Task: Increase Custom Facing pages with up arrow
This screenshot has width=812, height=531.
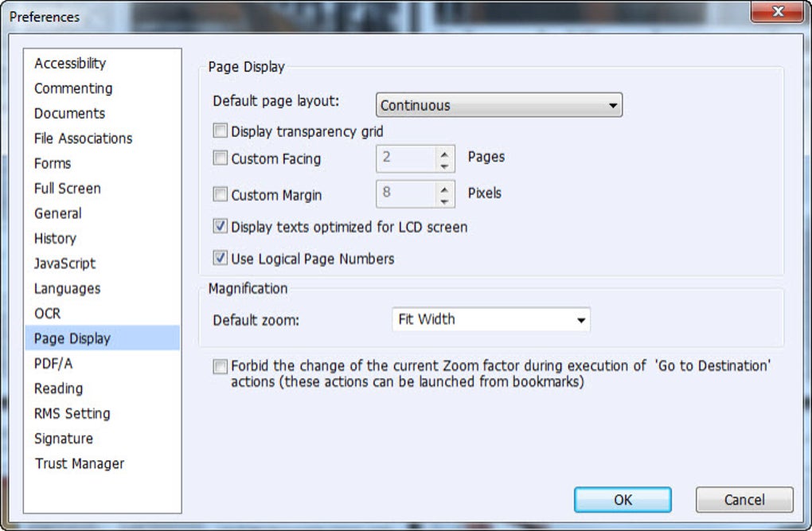Action: pos(444,154)
